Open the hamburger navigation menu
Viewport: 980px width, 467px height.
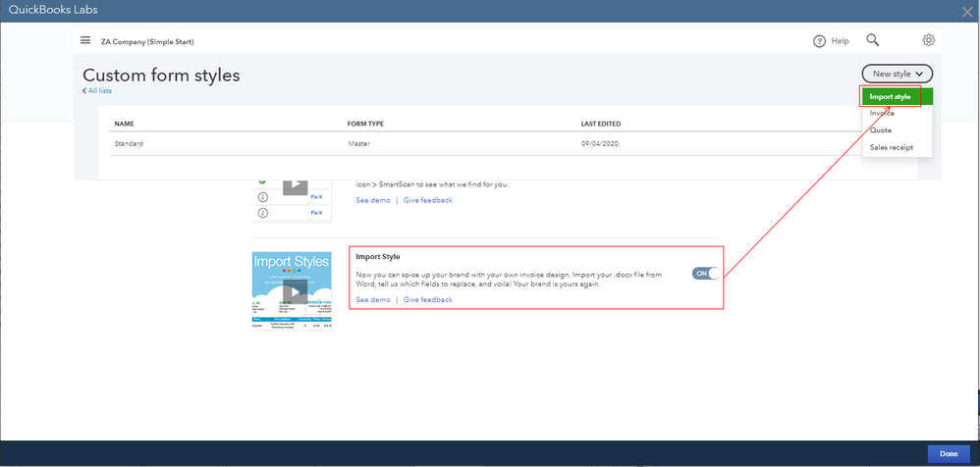tap(85, 40)
